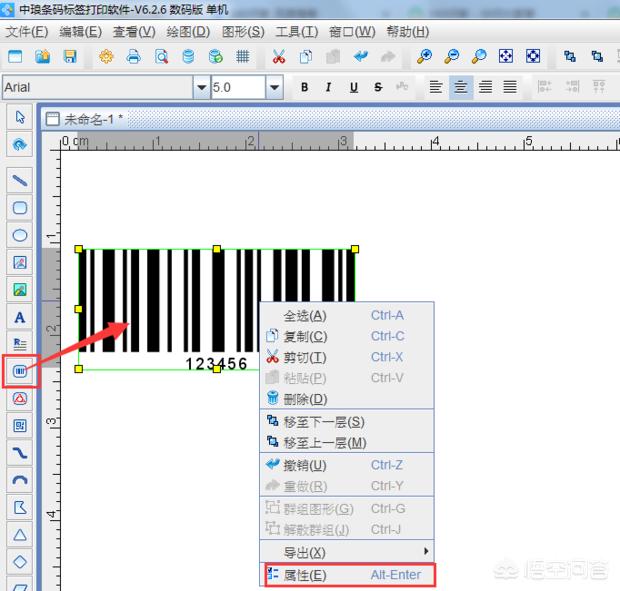Toggle bold formatting B
Image resolution: width=620 pixels, height=591 pixels.
[x=304, y=87]
